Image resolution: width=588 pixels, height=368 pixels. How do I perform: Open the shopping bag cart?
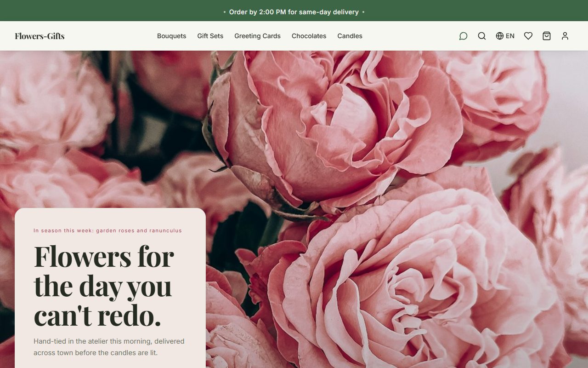coord(547,36)
